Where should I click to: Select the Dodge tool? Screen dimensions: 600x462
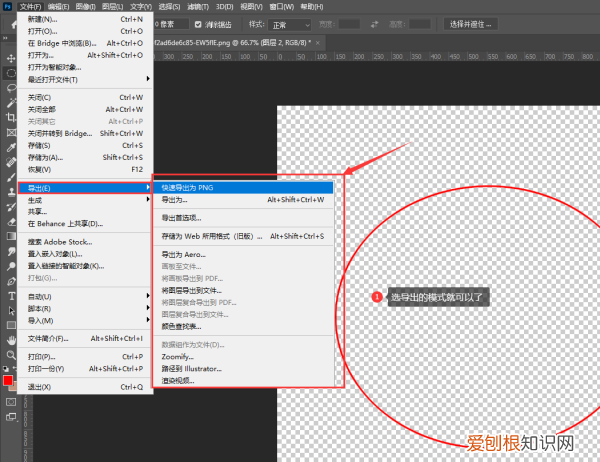coord(11,266)
